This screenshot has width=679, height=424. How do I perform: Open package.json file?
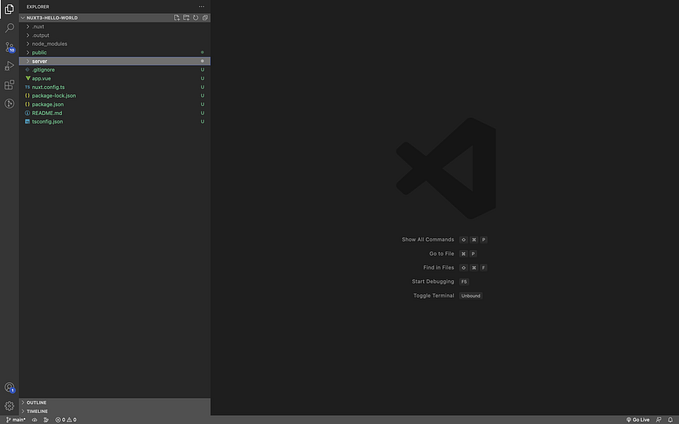pos(115,104)
